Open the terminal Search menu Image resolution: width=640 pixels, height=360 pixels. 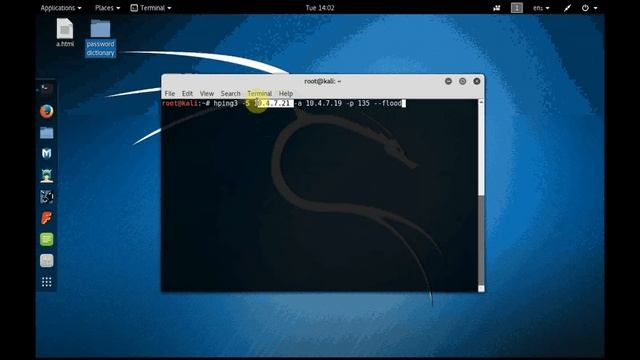pyautogui.click(x=231, y=93)
